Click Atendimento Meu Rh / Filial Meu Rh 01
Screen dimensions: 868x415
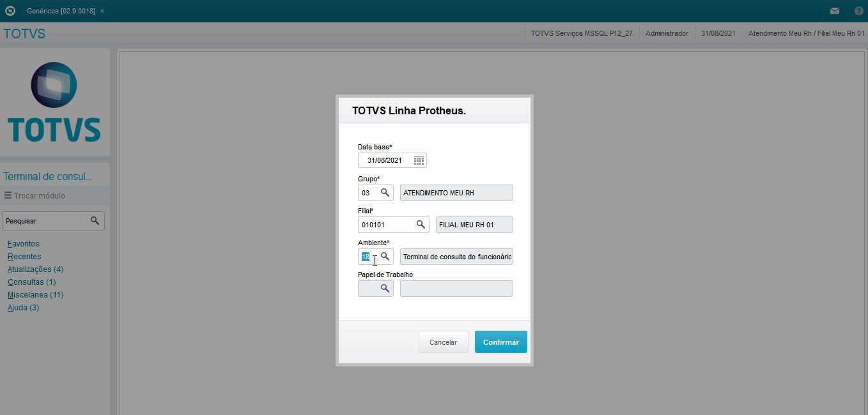806,33
